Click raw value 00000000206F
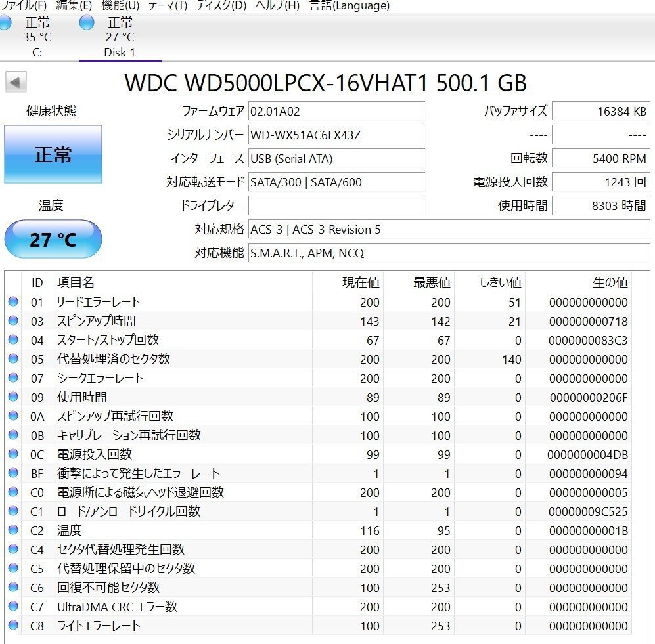This screenshot has height=644, width=655. [x=589, y=397]
